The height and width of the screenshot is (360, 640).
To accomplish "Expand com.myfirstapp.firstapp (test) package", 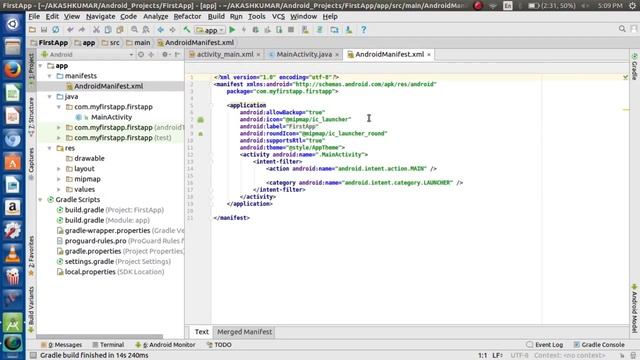I will click(x=59, y=138).
